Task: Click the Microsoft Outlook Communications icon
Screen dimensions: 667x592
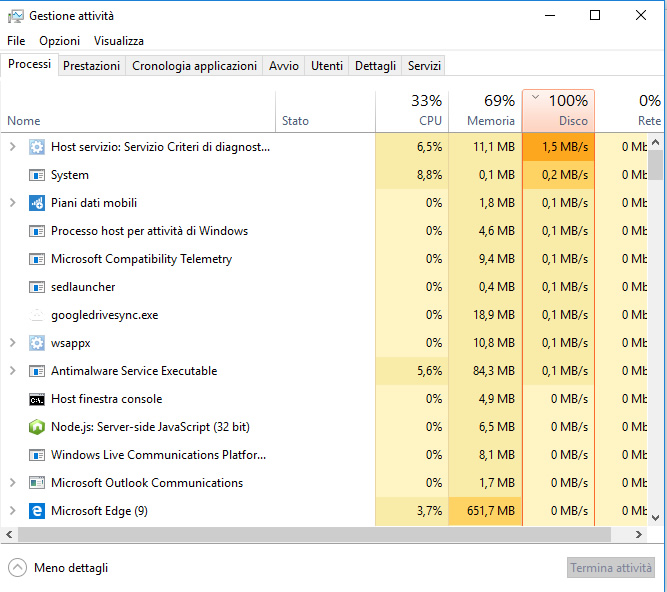Action: pos(37,483)
